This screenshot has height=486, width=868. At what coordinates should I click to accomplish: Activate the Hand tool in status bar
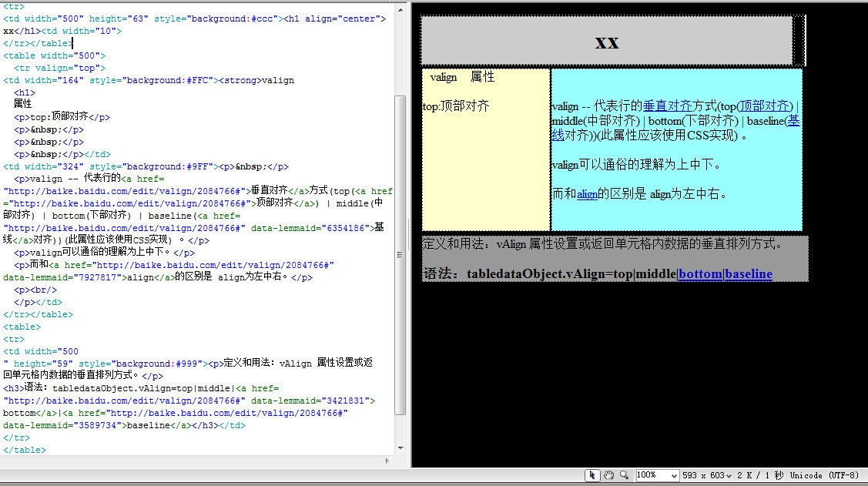(608, 475)
